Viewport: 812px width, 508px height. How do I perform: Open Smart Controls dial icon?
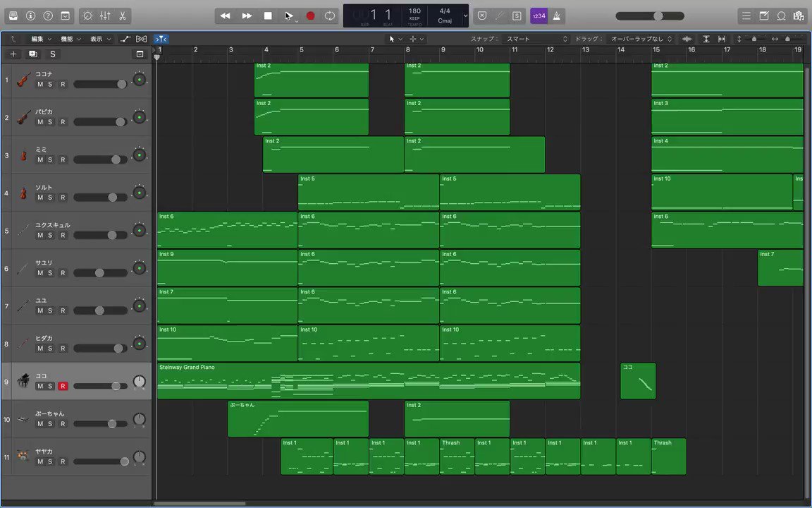pyautogui.click(x=87, y=16)
